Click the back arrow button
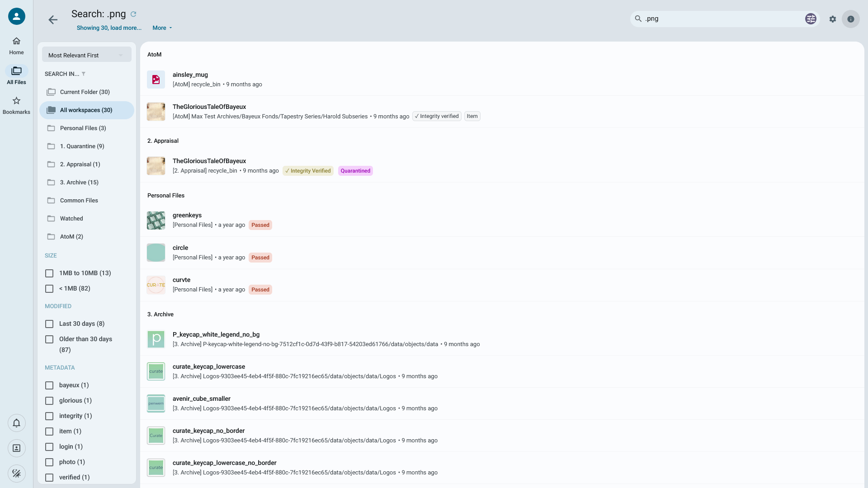 point(53,19)
